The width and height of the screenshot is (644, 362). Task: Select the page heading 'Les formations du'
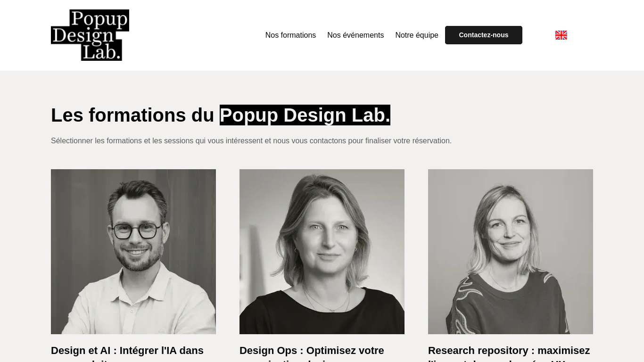[x=132, y=115]
